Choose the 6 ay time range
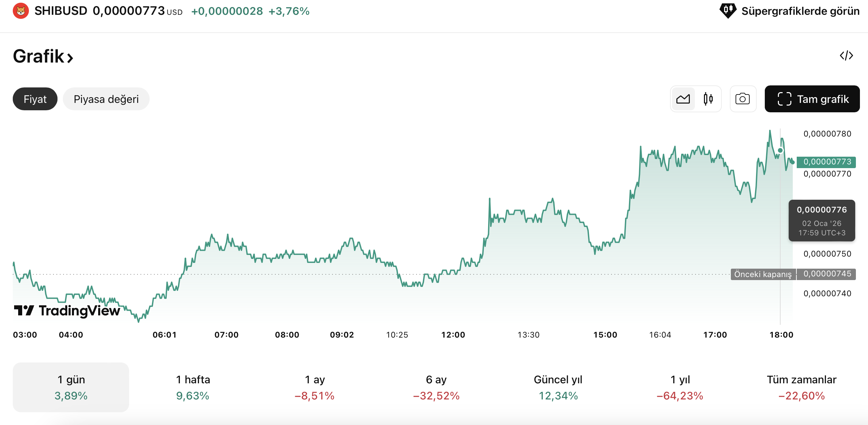 point(436,387)
